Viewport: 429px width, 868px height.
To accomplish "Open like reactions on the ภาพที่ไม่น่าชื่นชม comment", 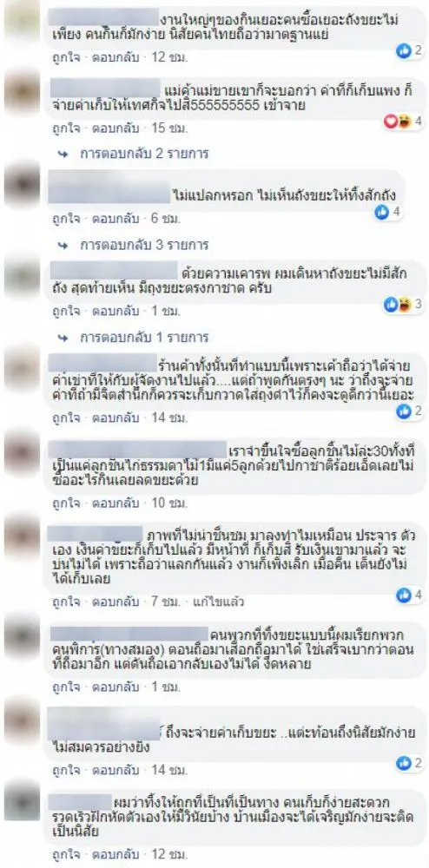I will (410, 595).
